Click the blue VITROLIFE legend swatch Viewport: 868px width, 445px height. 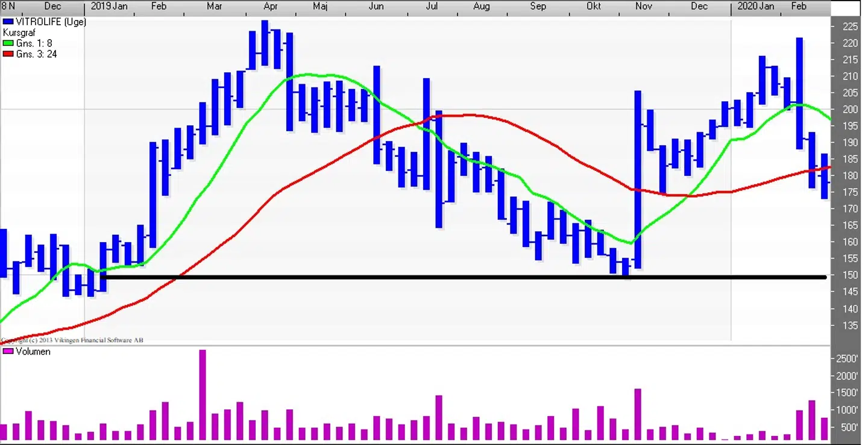8,22
